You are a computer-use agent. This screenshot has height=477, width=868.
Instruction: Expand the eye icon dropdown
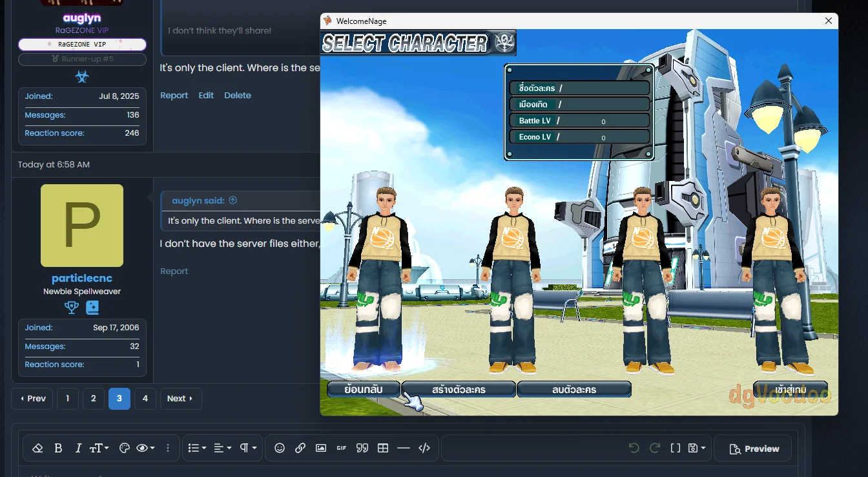[x=145, y=448]
